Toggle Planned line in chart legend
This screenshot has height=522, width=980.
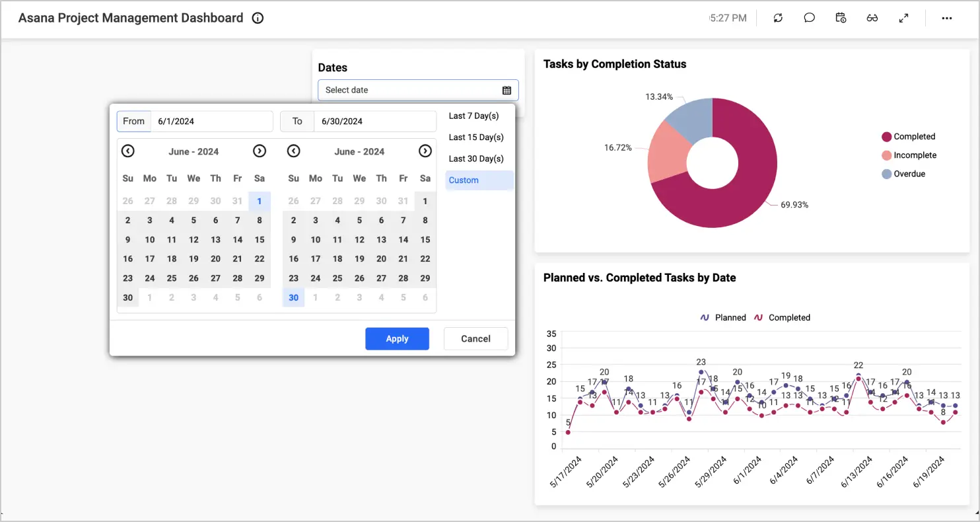[x=723, y=318]
